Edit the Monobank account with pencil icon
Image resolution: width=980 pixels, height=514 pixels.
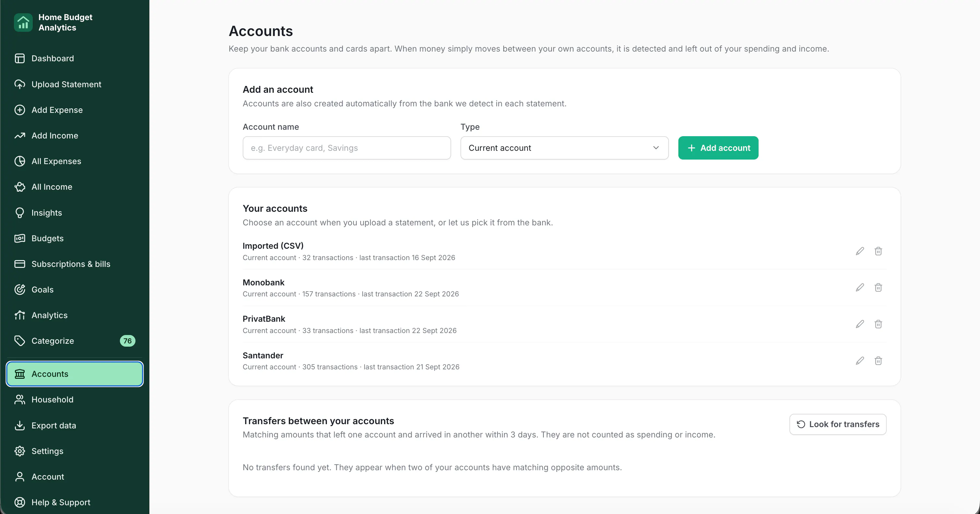(860, 287)
